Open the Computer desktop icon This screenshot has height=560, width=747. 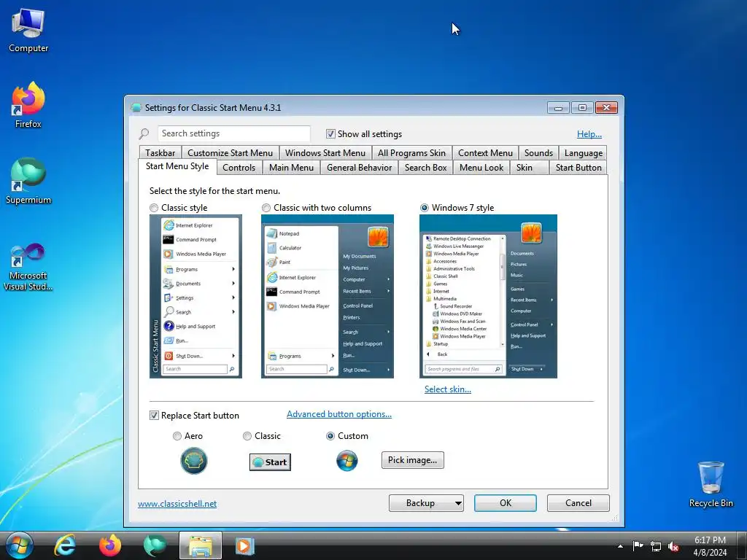[x=28, y=31]
